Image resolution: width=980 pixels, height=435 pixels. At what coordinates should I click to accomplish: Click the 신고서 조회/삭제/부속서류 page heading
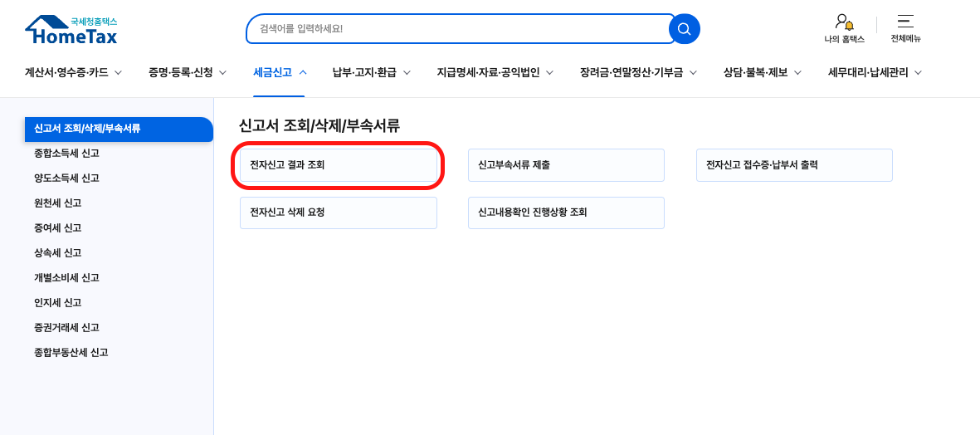coord(319,125)
